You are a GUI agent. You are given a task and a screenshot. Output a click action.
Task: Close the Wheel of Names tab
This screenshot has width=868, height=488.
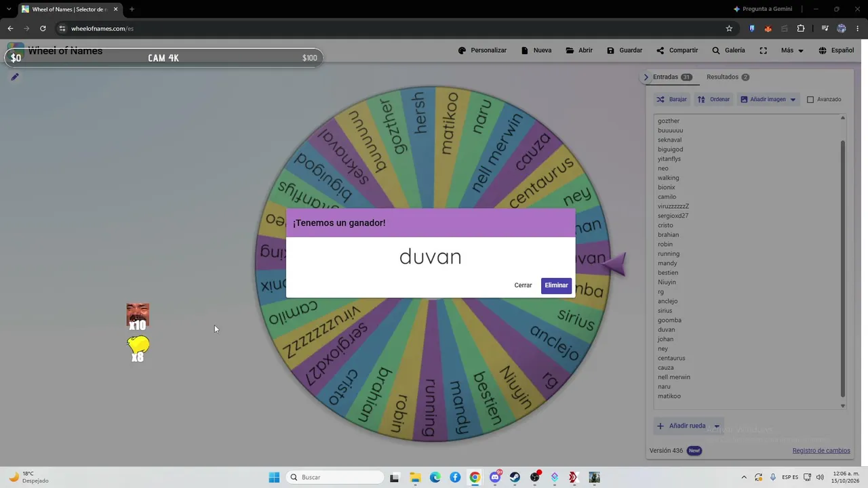pyautogui.click(x=115, y=9)
